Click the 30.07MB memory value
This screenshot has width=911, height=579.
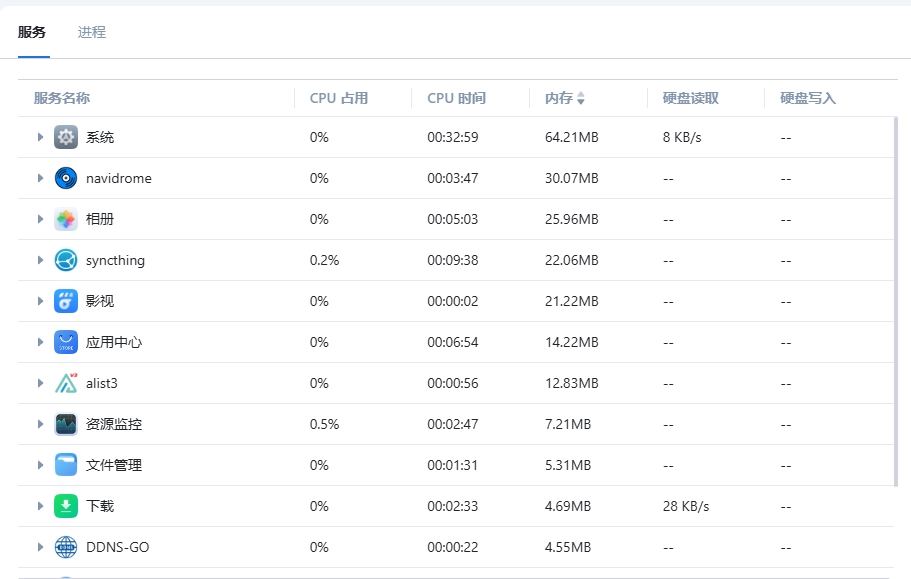click(x=572, y=178)
